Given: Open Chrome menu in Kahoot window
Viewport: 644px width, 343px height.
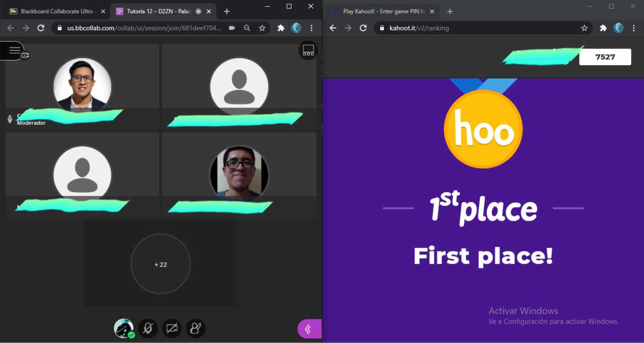Looking at the screenshot, I should pyautogui.click(x=634, y=28).
